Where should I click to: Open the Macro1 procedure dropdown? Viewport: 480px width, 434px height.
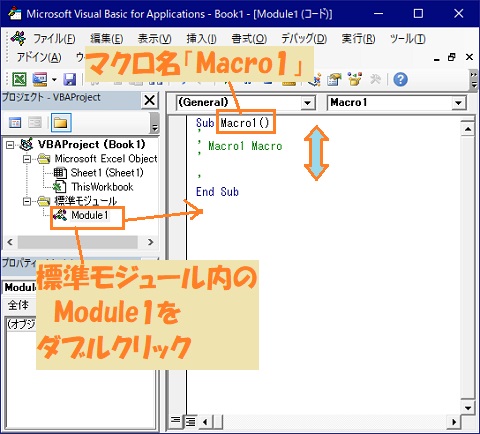459,103
